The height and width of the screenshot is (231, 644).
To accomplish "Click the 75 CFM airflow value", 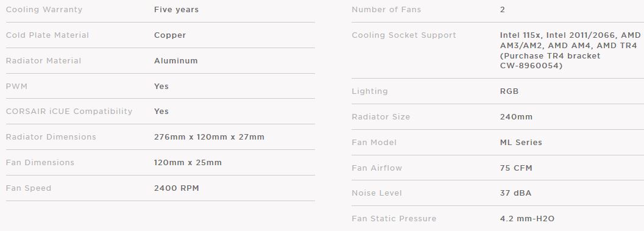I will [x=516, y=168].
